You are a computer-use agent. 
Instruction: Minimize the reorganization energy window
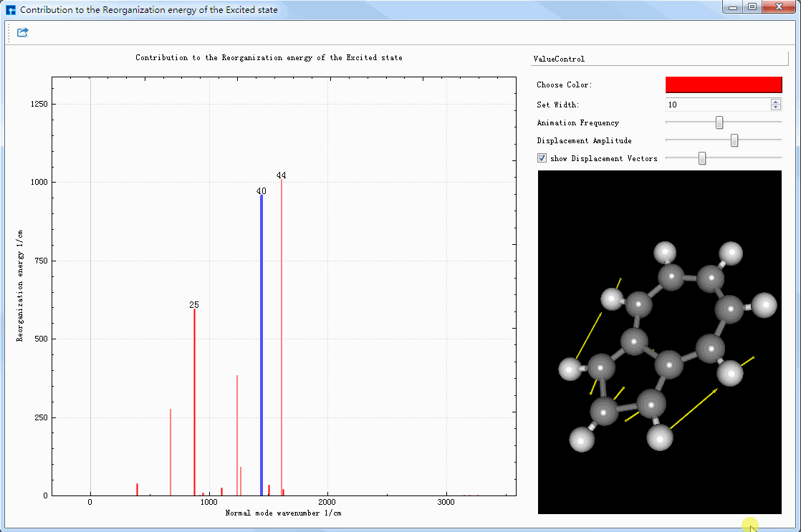tap(732, 7)
